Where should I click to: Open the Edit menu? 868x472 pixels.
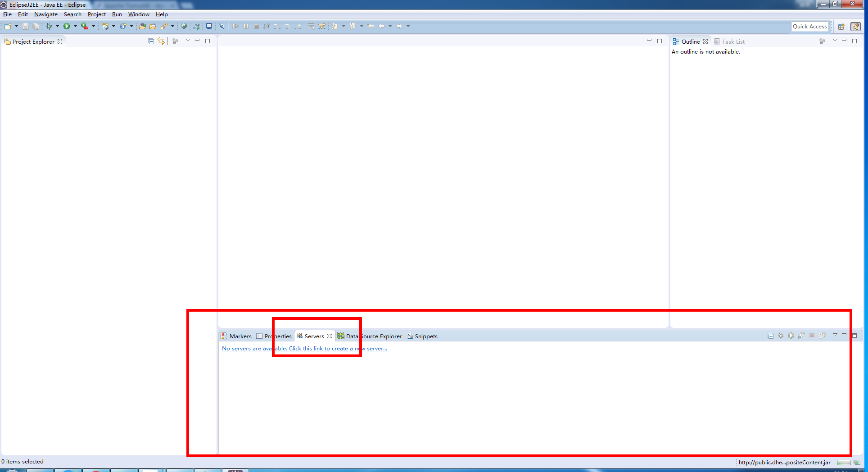[23, 14]
